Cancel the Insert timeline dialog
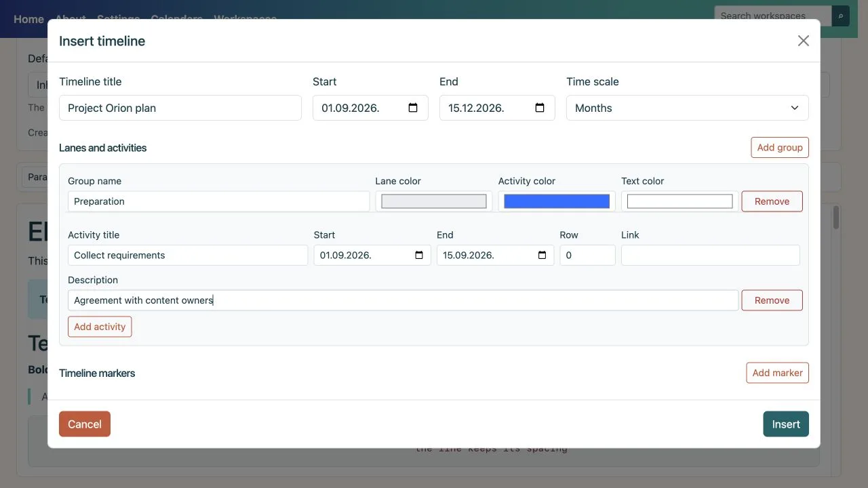 (x=85, y=424)
